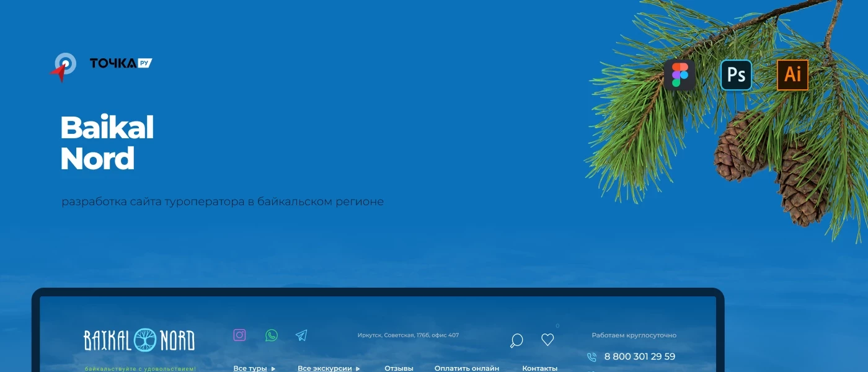Viewport: 868px width, 372px height.
Task: Open the WhatsApp chat icon
Action: [x=271, y=335]
